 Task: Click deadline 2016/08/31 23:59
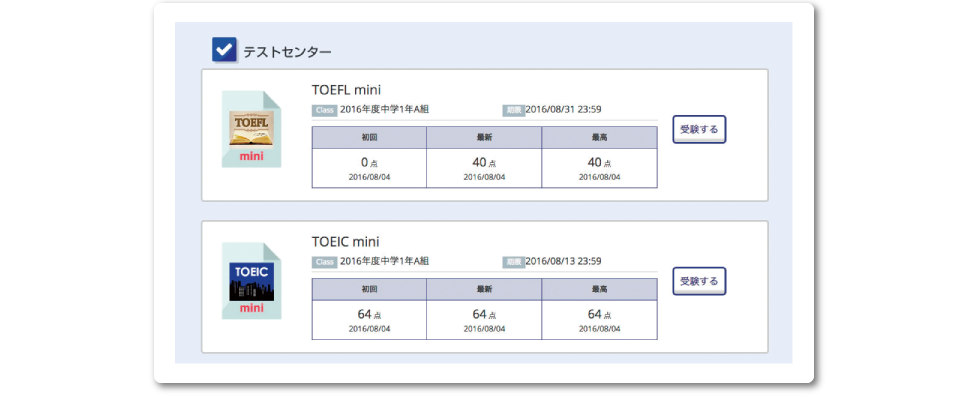tap(563, 110)
